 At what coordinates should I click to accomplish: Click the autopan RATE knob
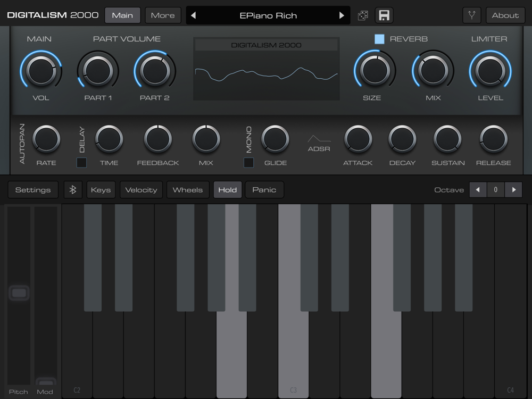pos(46,139)
